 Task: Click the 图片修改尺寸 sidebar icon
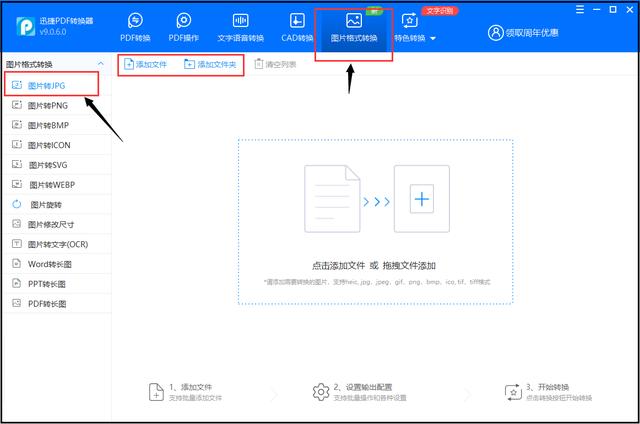click(17, 224)
